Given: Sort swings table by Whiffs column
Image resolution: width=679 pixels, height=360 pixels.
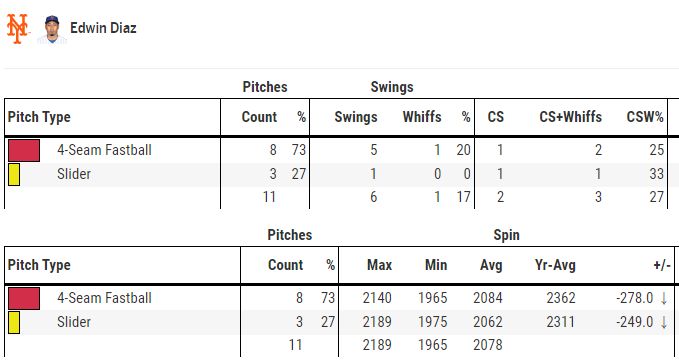Looking at the screenshot, I should (422, 117).
